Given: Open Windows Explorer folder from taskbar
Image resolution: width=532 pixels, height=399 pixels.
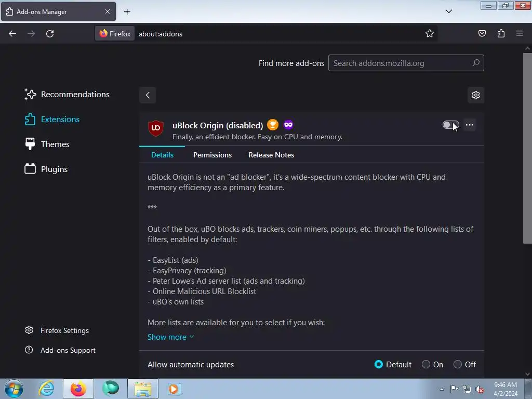Looking at the screenshot, I should (143, 389).
